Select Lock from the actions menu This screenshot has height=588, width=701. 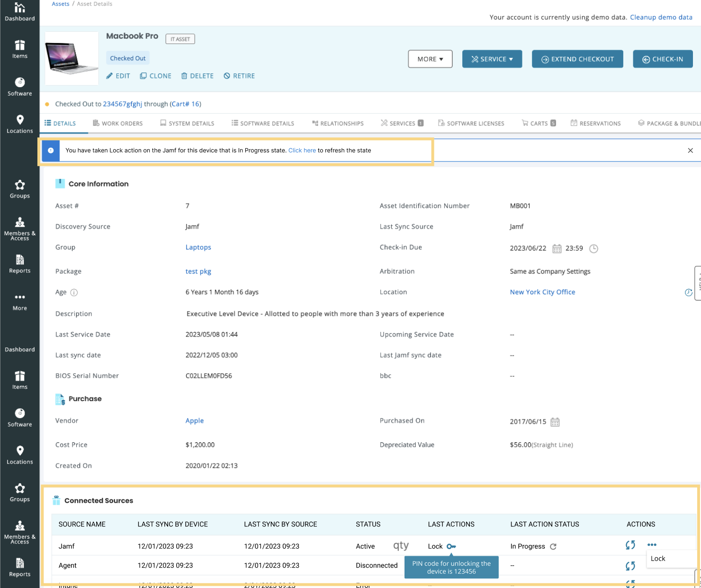pos(658,559)
